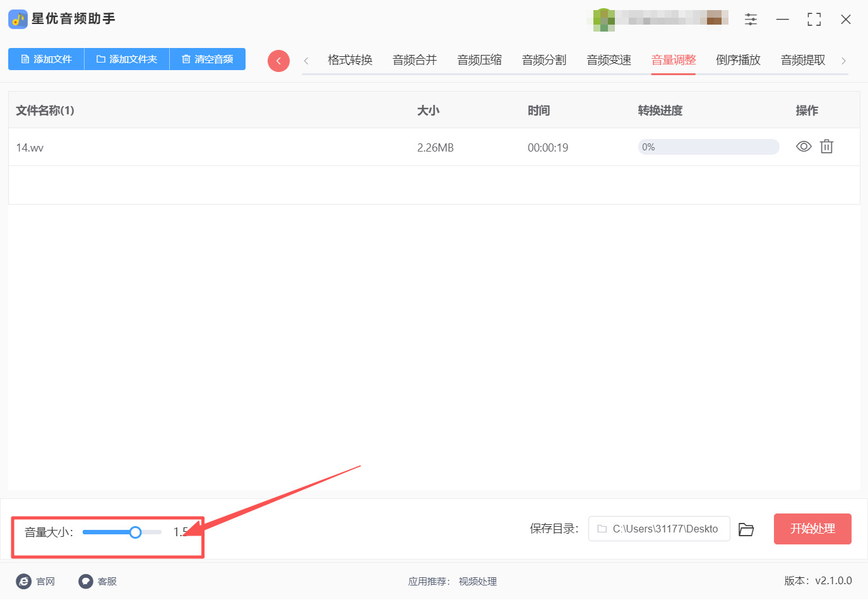Image resolution: width=868 pixels, height=600 pixels.
Task: Delete 14.wv using the trash icon
Action: [826, 147]
